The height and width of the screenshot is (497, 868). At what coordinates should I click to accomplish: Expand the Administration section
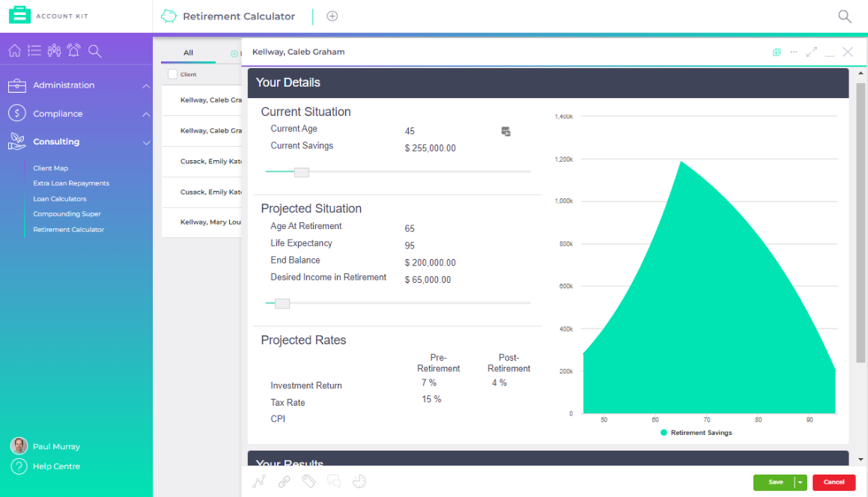click(146, 86)
